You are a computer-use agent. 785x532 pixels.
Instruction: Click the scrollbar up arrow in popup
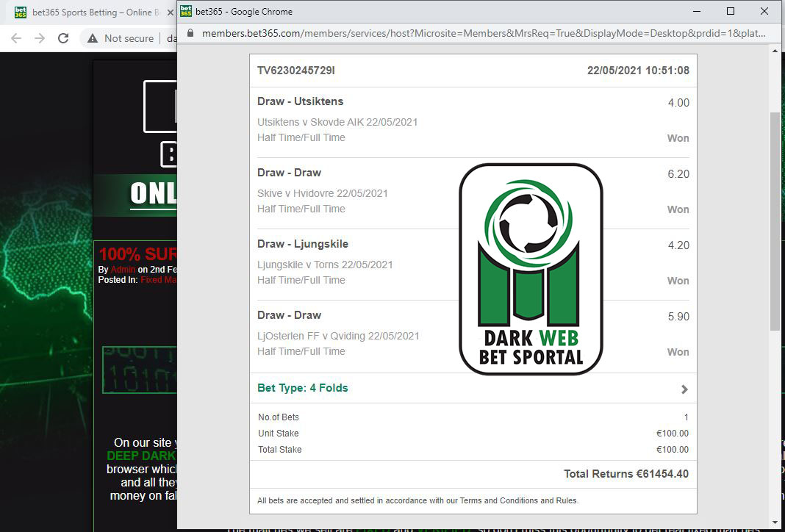[x=775, y=51]
